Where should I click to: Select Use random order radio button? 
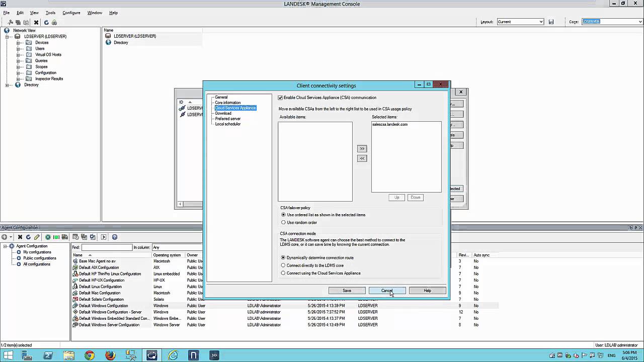[x=283, y=222]
